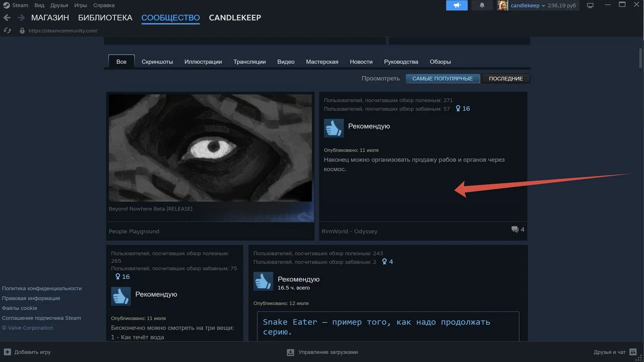
Task: Open the Snake Eater review text box
Action: (x=388, y=326)
